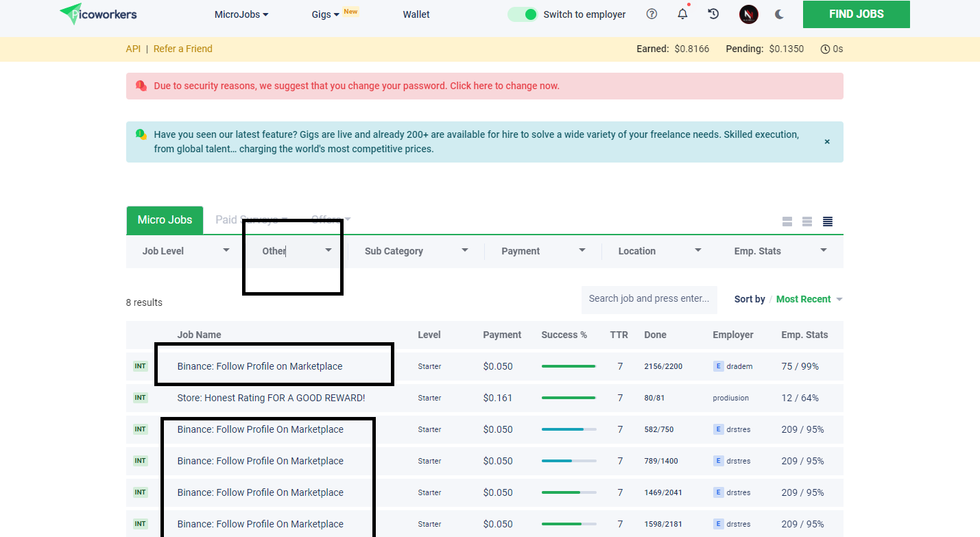Image resolution: width=980 pixels, height=537 pixels.
Task: Open the user profile avatar
Action: 749,14
